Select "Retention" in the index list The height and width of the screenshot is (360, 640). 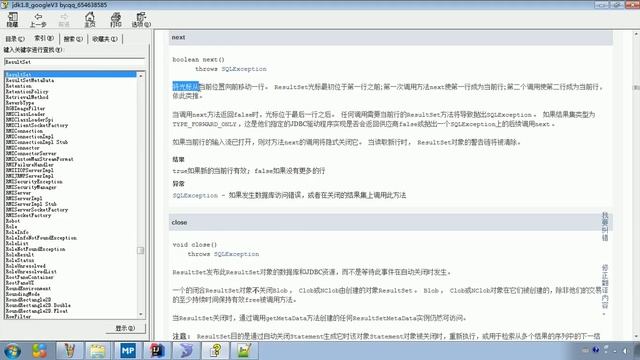coord(18,86)
